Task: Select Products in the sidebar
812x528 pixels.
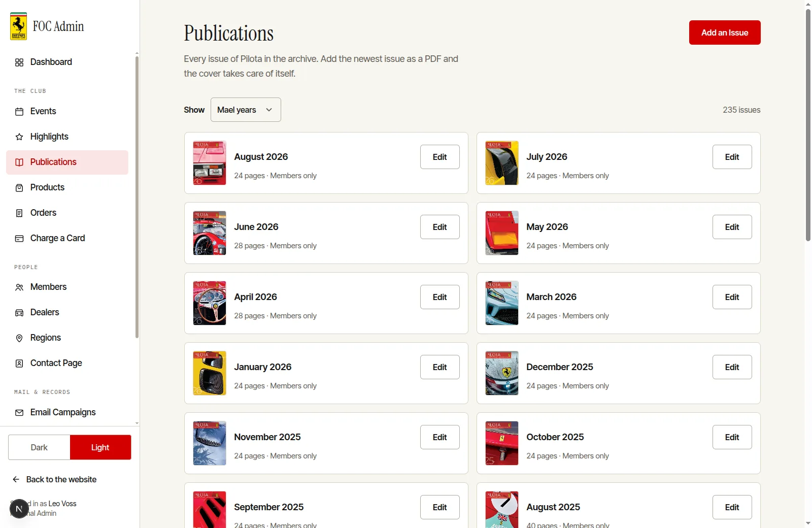Action: [x=67, y=188]
